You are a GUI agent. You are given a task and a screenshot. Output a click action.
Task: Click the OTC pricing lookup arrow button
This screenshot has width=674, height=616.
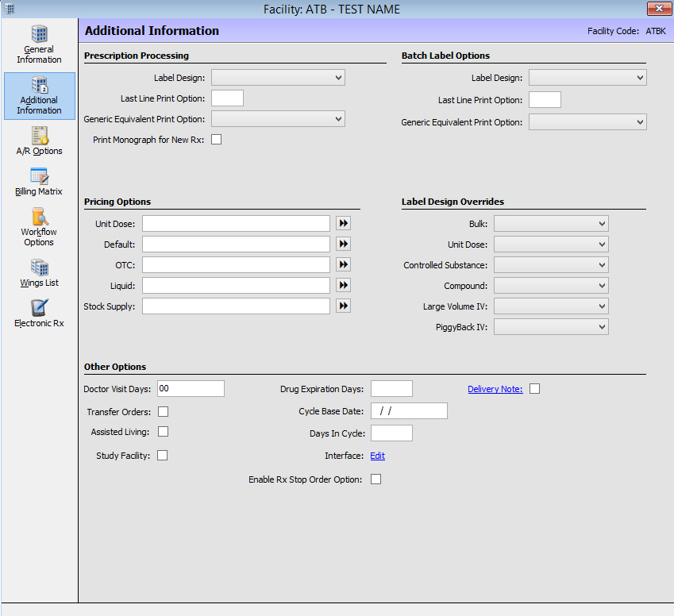343,265
